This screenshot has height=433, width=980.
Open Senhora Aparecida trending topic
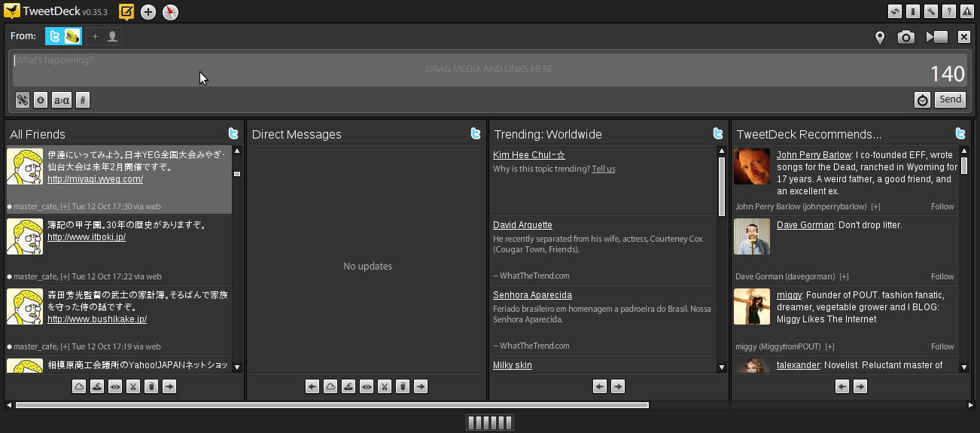pyautogui.click(x=532, y=295)
